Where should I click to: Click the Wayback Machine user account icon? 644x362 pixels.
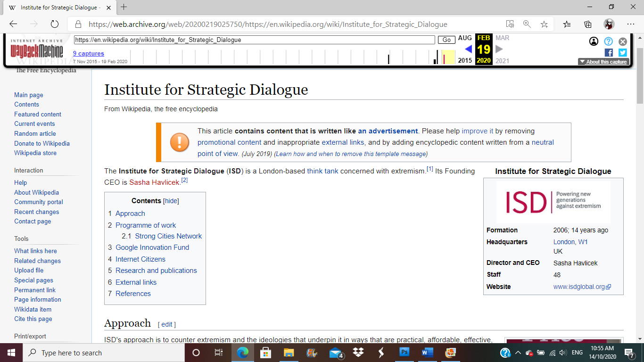point(594,41)
